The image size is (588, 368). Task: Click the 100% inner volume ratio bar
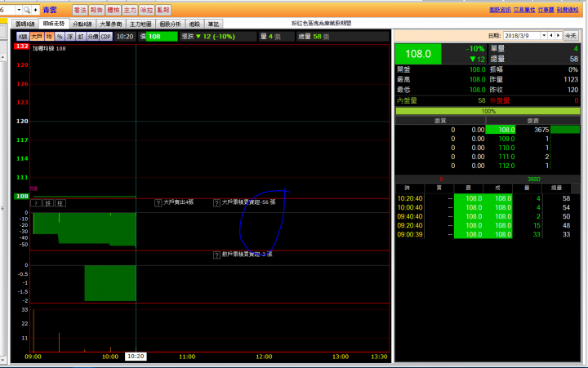click(488, 111)
